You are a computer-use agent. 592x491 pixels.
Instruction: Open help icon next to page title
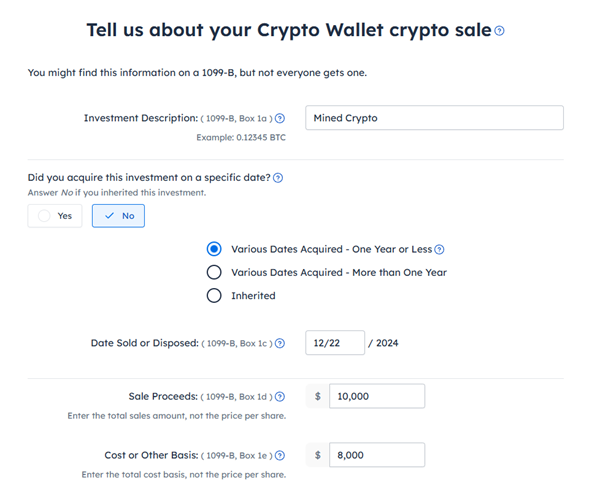click(499, 31)
